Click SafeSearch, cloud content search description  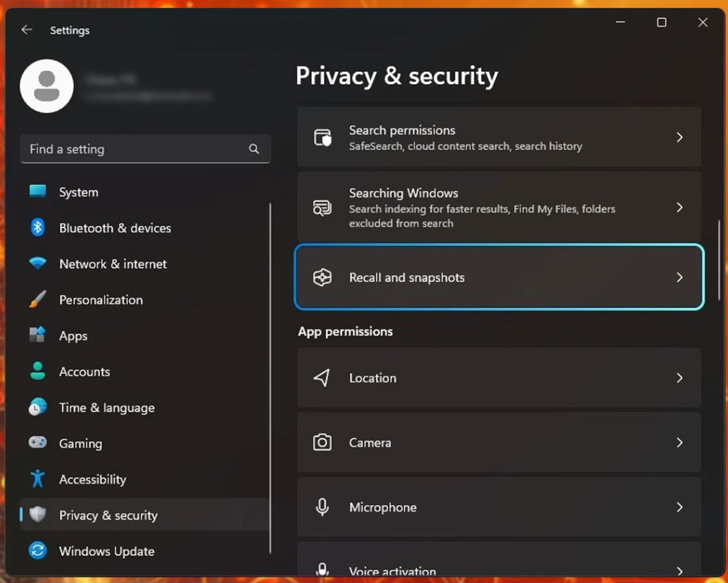pyautogui.click(x=466, y=147)
